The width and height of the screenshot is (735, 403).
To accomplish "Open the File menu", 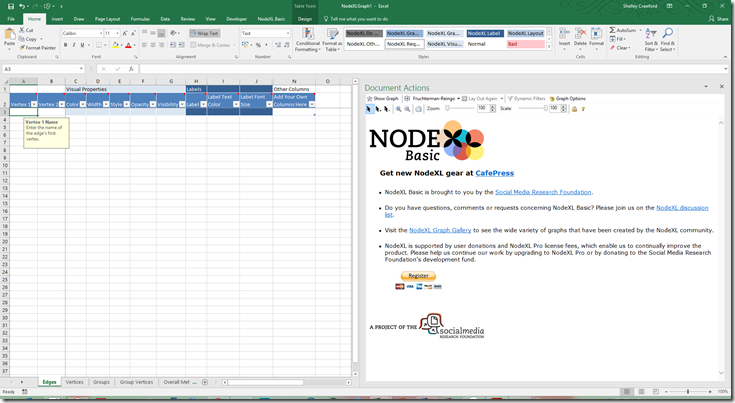I will (x=11, y=19).
